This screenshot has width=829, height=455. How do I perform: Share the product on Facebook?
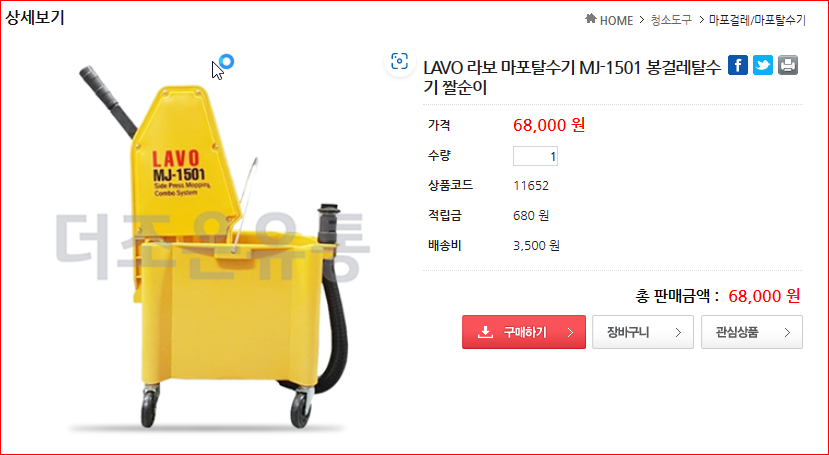tap(738, 65)
